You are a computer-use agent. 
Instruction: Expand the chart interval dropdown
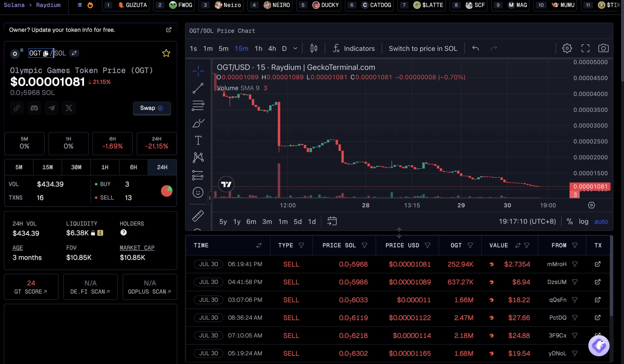[x=295, y=48]
